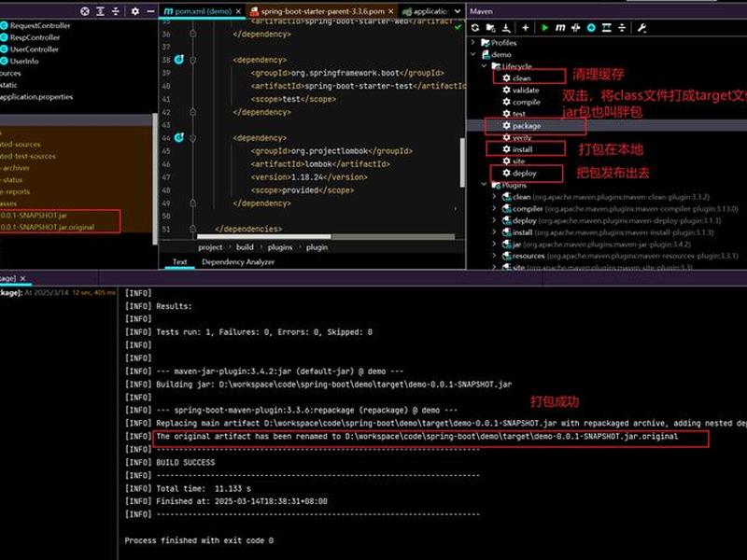Collapse all nodes in Maven tool window

(x=622, y=28)
